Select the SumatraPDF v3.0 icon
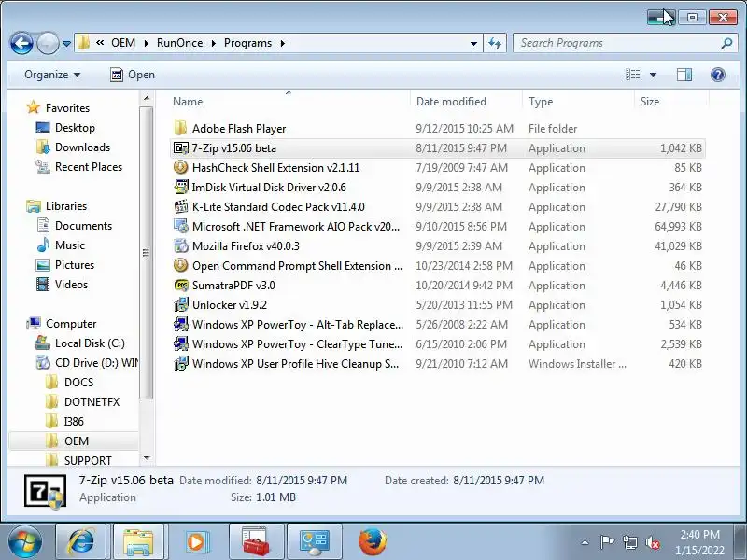Viewport: 747px width, 560px height. (x=180, y=286)
